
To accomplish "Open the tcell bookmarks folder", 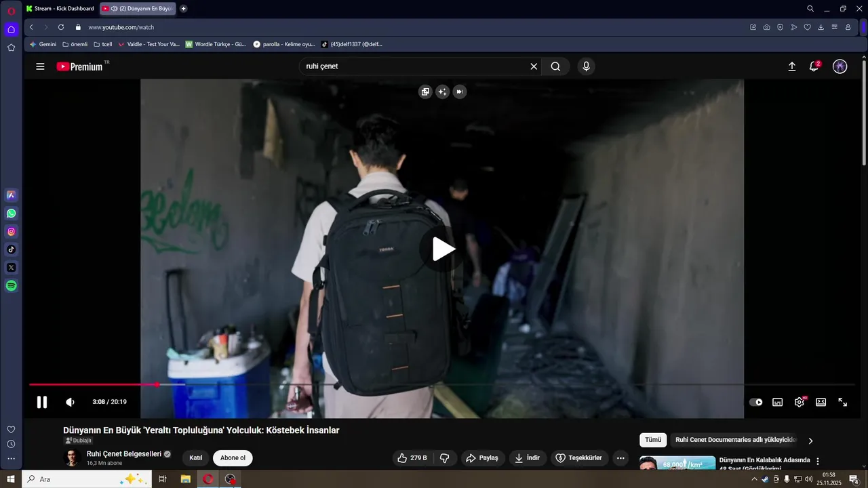I will (103, 44).
